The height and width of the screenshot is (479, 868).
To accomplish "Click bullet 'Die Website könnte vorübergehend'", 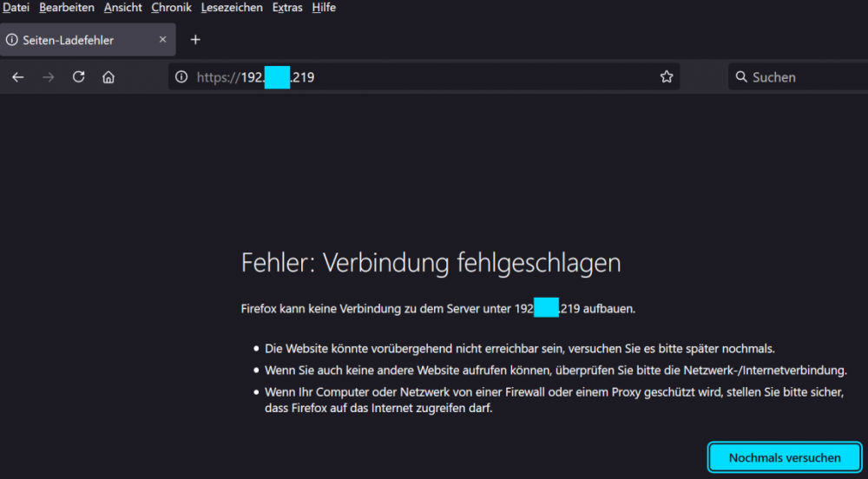I will click(519, 349).
